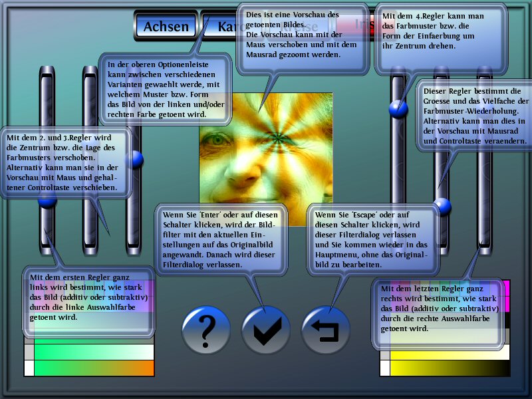The image size is (532, 399).
Task: Click the help text "Mit dem ersten Regler ganz"
Action: 79,277
